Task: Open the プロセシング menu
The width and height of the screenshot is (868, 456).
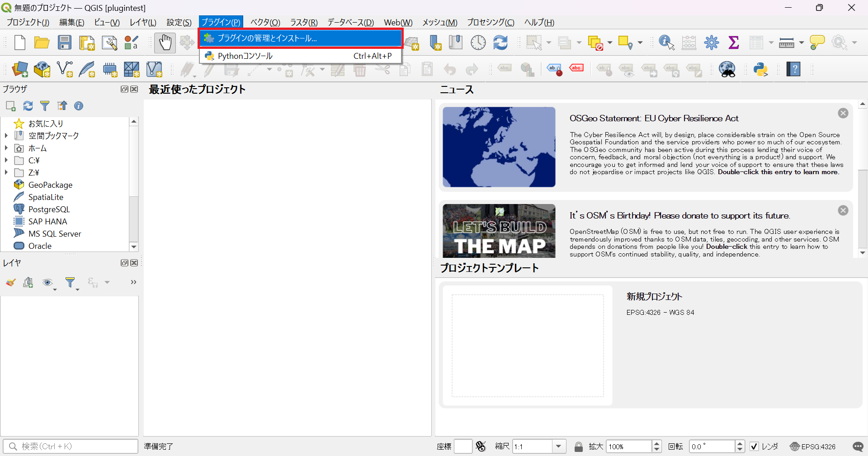Action: click(491, 22)
